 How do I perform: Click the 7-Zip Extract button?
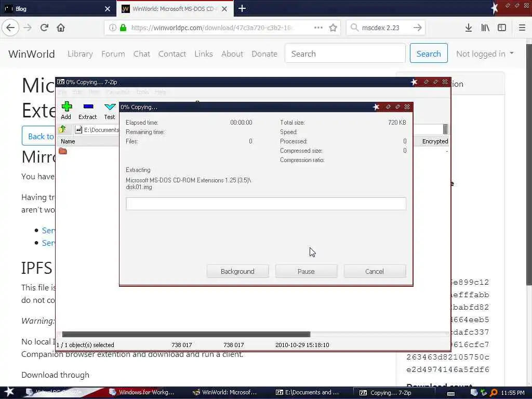(87, 111)
